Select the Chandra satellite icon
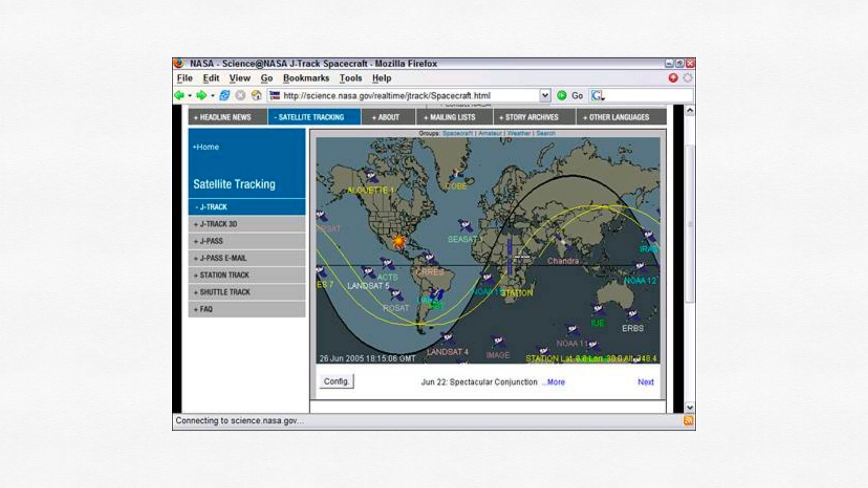This screenshot has width=868, height=488. (x=563, y=243)
